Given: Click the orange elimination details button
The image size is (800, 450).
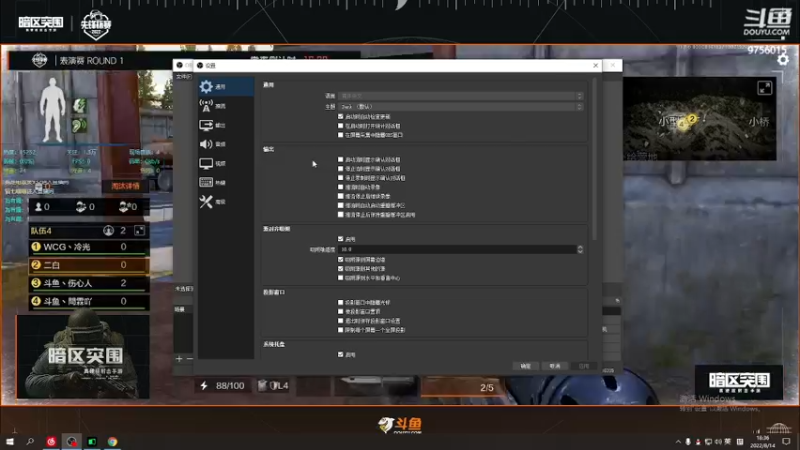Looking at the screenshot, I should (x=126, y=186).
